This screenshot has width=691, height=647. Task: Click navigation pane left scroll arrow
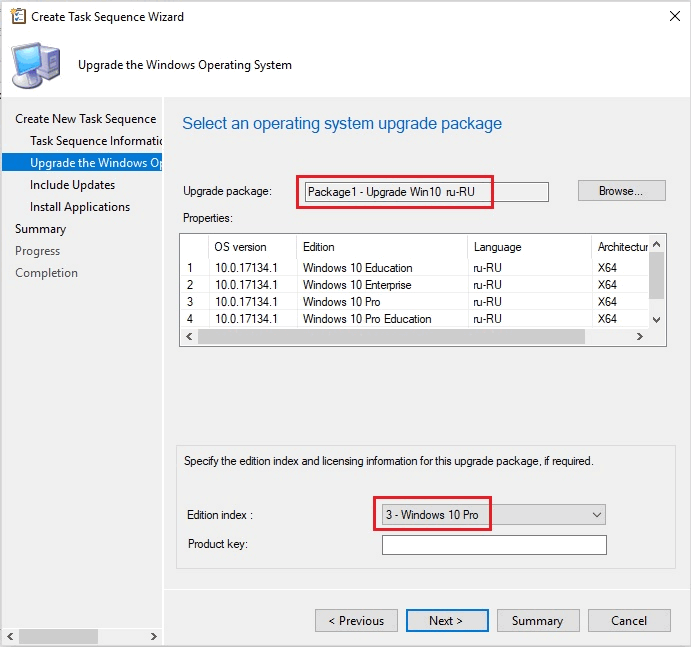(10, 636)
